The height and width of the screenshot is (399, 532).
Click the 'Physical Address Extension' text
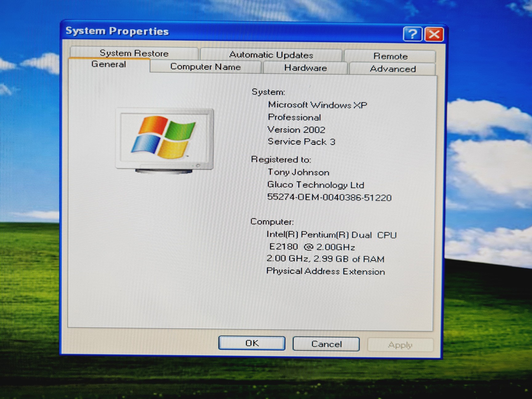(325, 271)
